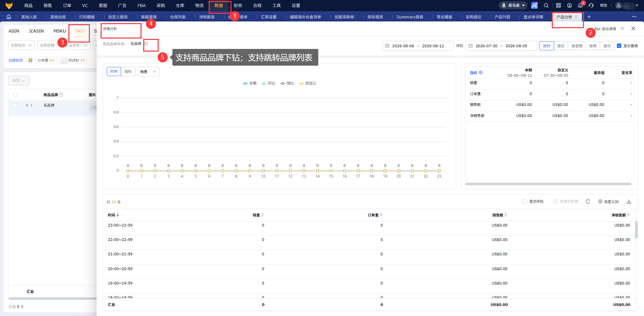Image resolution: width=644 pixels, height=316 pixels.
Task: Click the fox logo icon
Action: 9,5
